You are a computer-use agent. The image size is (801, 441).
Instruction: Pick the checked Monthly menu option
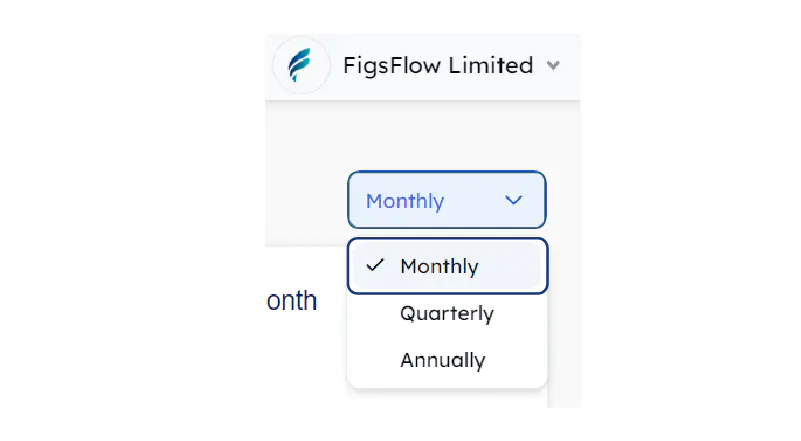point(439,266)
